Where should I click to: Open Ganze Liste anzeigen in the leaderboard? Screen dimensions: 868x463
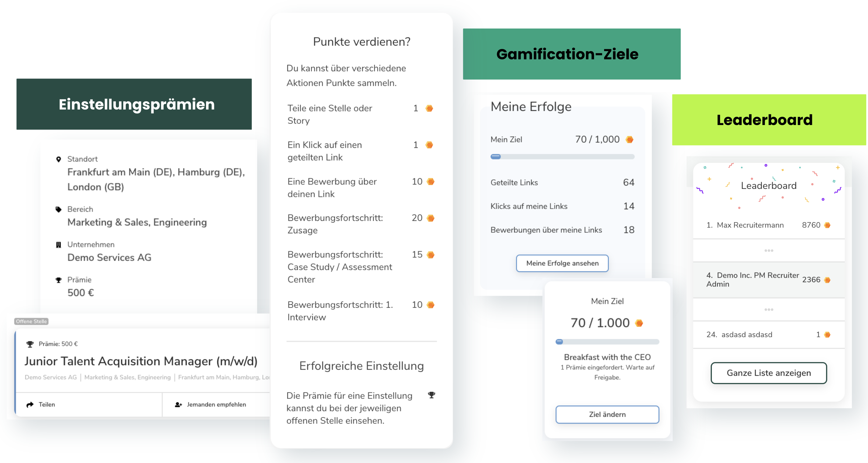pyautogui.click(x=768, y=373)
